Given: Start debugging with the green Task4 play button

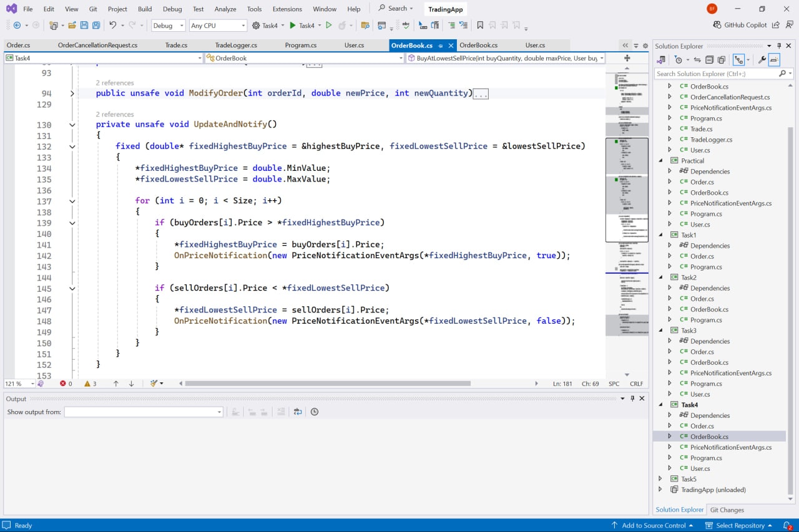Looking at the screenshot, I should [x=292, y=26].
